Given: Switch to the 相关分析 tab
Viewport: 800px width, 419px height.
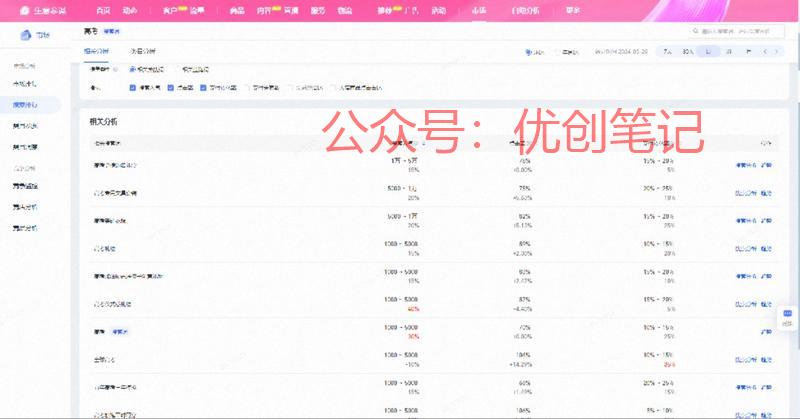Looking at the screenshot, I should pos(96,52).
